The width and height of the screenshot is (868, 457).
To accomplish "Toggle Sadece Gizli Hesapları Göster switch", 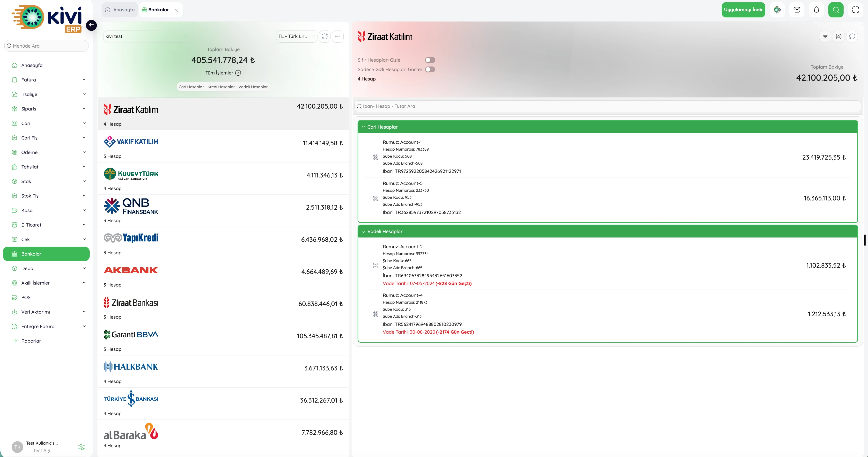I will click(x=430, y=69).
